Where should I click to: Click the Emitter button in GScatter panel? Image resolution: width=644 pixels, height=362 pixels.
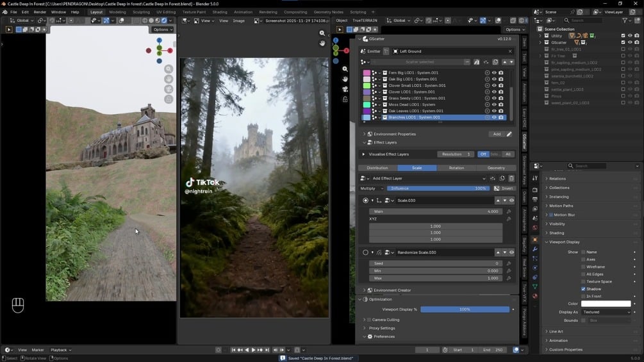pyautogui.click(x=370, y=51)
